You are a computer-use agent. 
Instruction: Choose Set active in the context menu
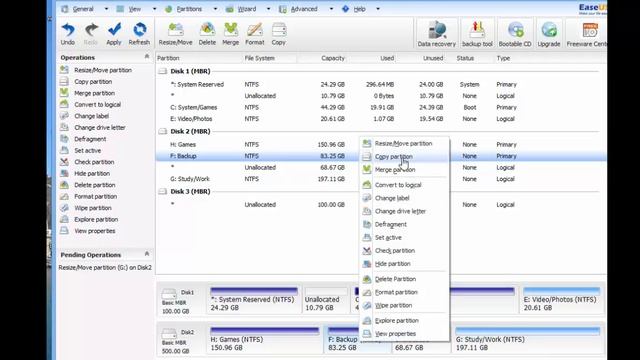[x=404, y=238]
